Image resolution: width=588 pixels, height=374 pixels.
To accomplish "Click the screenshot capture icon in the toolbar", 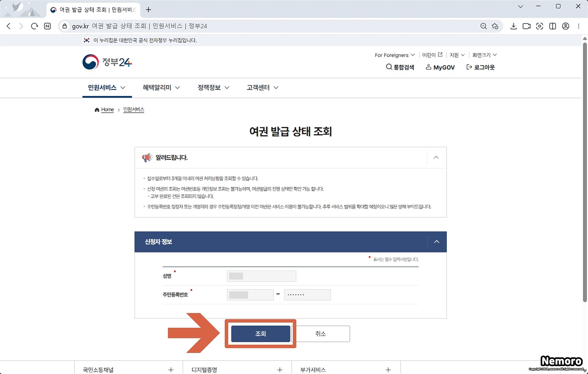I will [x=539, y=26].
